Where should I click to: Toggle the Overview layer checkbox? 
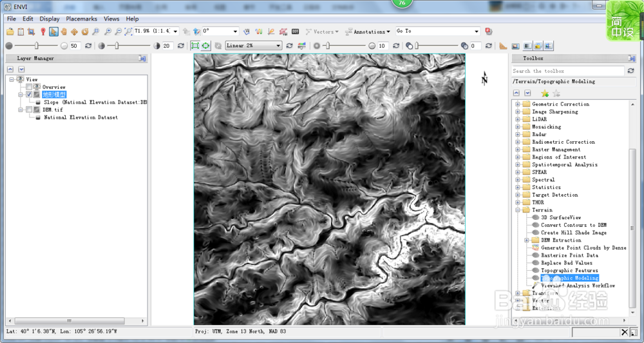coord(29,87)
